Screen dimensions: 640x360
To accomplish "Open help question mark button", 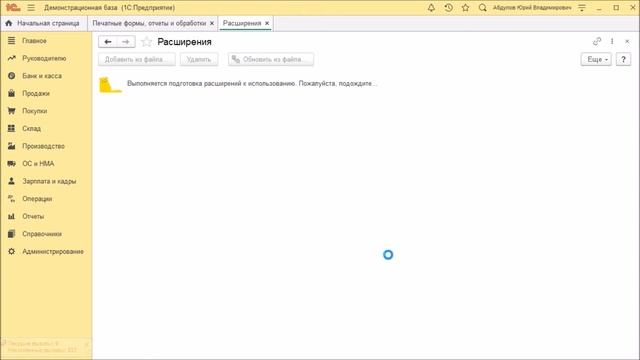I will tap(623, 59).
